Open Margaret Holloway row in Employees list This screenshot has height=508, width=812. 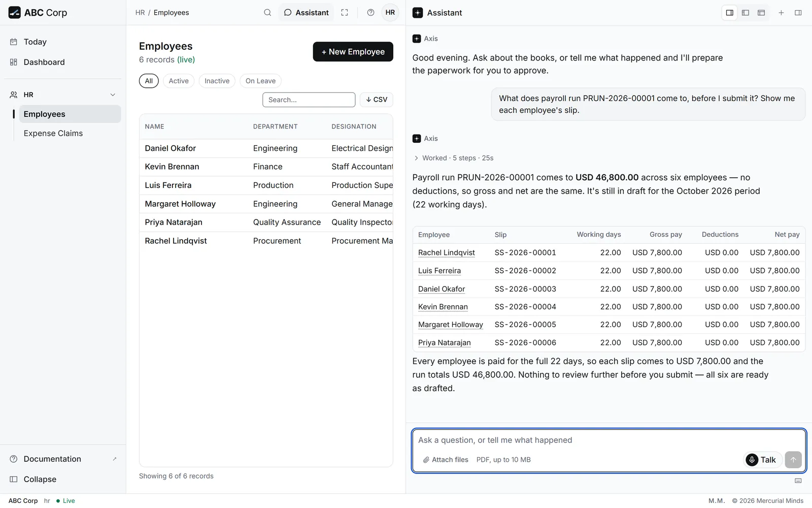(x=266, y=204)
